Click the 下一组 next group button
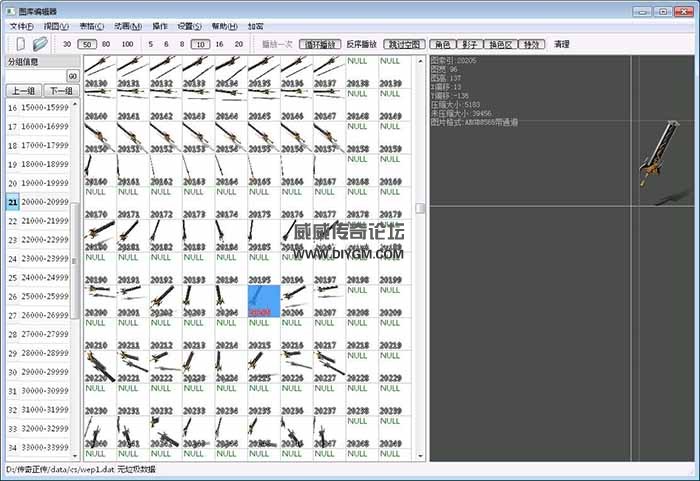 pos(61,91)
